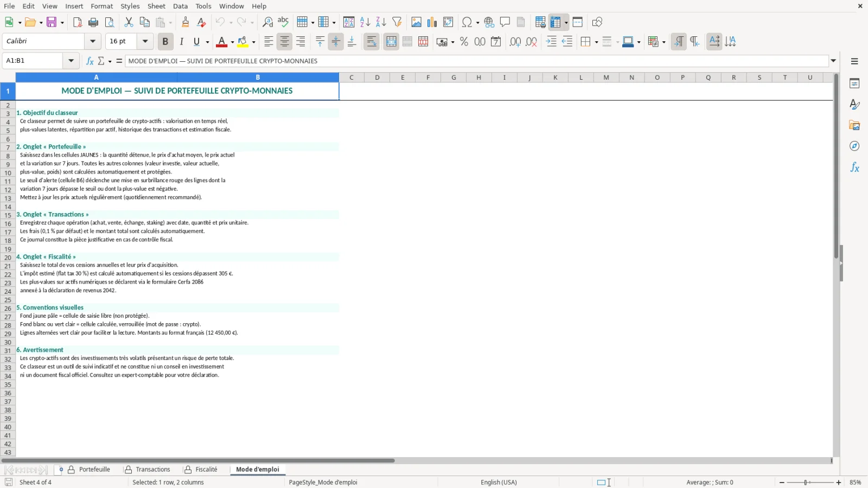Click the formula input line
The image size is (868, 488).
tap(476, 61)
